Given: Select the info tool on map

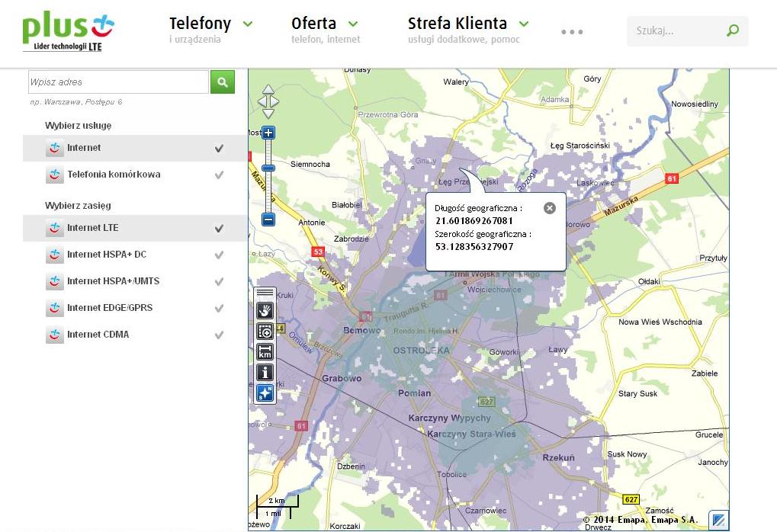Looking at the screenshot, I should (x=265, y=372).
